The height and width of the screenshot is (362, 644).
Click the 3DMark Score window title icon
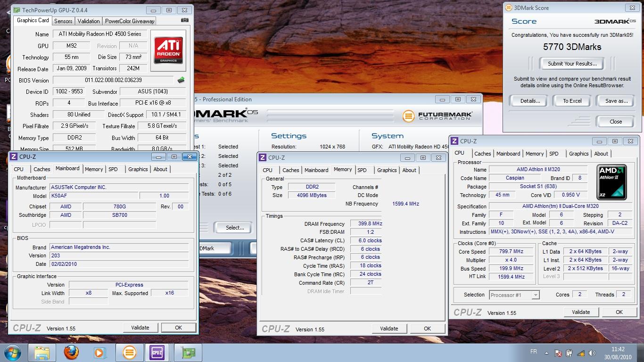pos(508,8)
